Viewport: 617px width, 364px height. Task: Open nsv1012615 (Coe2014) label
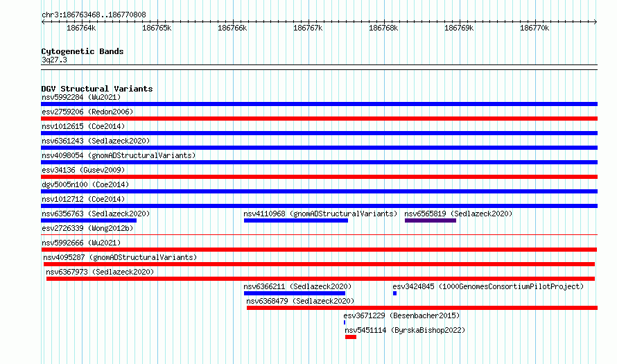click(83, 126)
